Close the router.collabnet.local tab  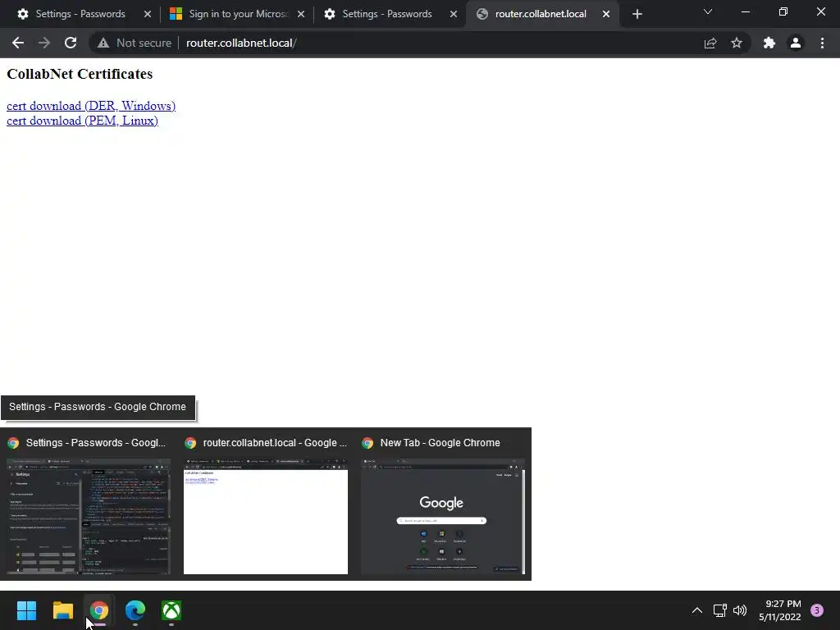(606, 14)
